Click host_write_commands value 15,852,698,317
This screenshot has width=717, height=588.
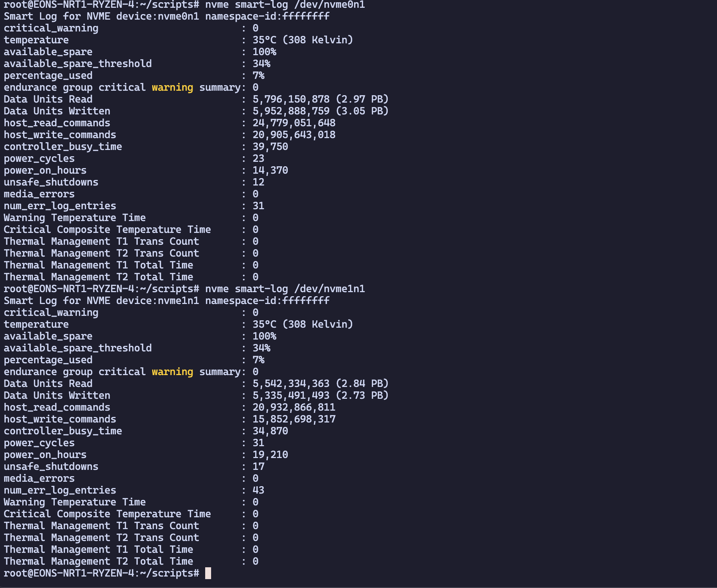tap(294, 419)
